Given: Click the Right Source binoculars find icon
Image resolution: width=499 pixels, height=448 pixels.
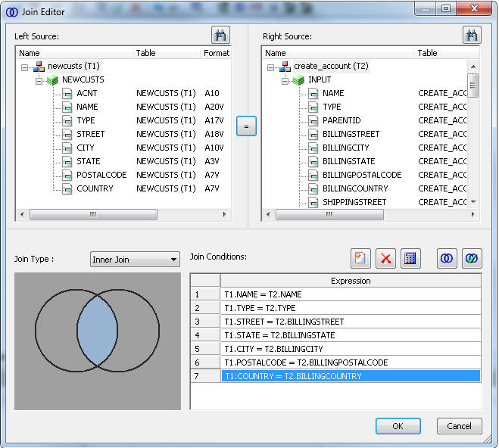Looking at the screenshot, I should pyautogui.click(x=472, y=35).
